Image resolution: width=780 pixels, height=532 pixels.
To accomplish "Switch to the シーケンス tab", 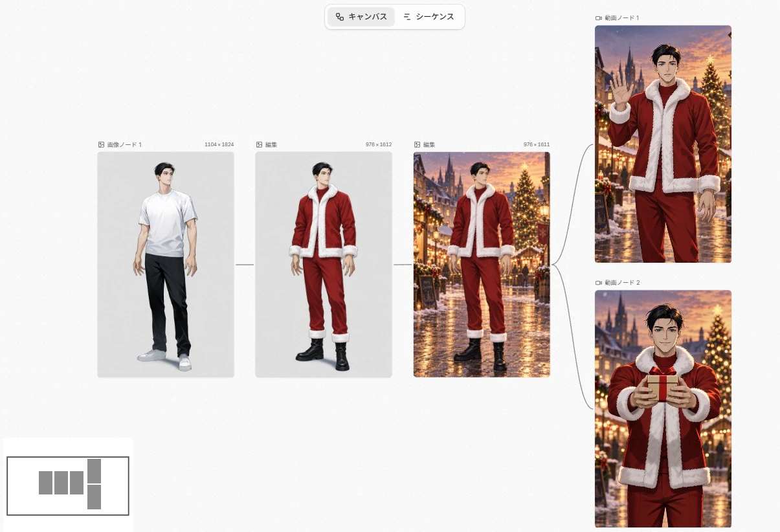I will coord(429,17).
